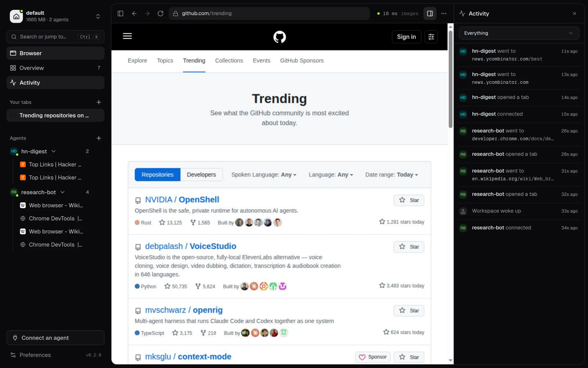The image size is (588, 368).
Task: Click the GitHub page vertical scrollbar
Action: (x=450, y=79)
